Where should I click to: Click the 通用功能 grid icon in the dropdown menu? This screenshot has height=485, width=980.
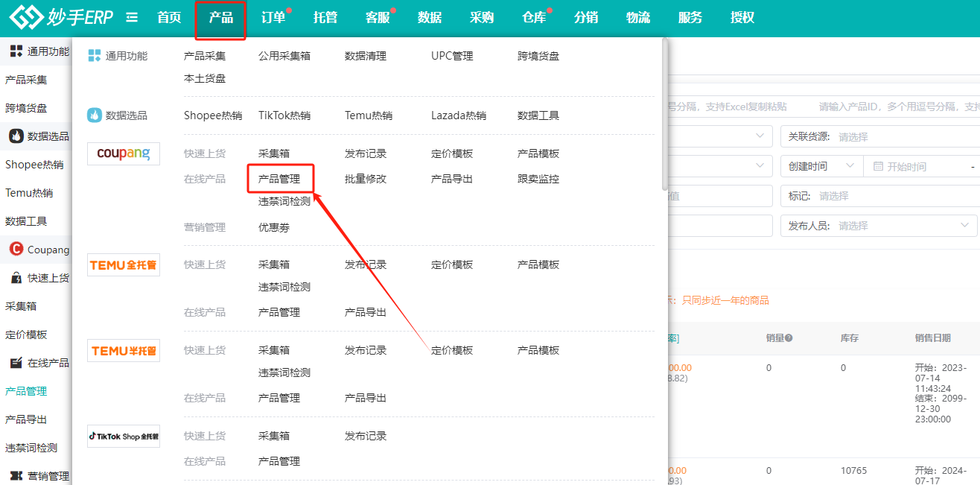[95, 55]
